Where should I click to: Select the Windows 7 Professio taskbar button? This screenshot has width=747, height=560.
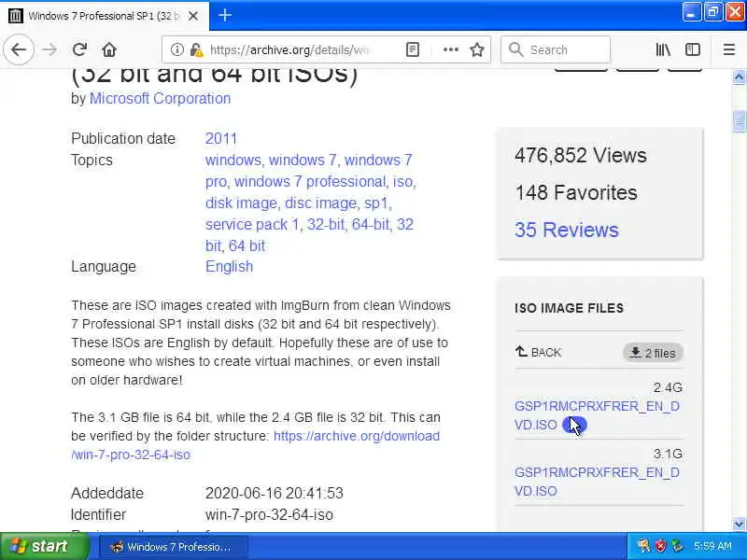click(x=174, y=547)
